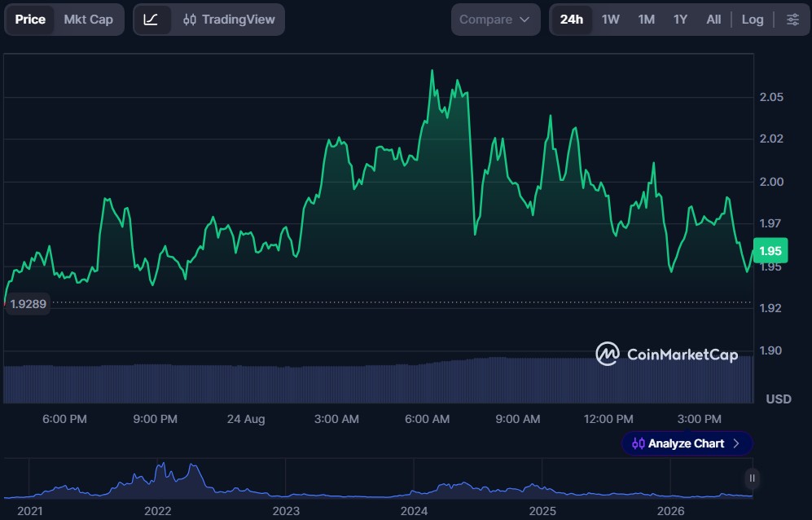Click the range selector pause handle

752,478
